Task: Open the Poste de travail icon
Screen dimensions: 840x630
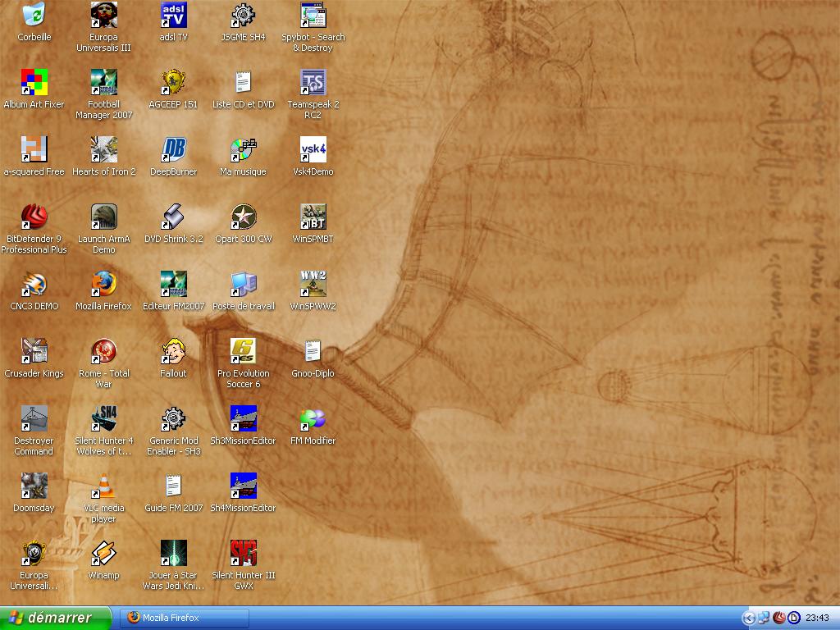Action: tap(243, 284)
